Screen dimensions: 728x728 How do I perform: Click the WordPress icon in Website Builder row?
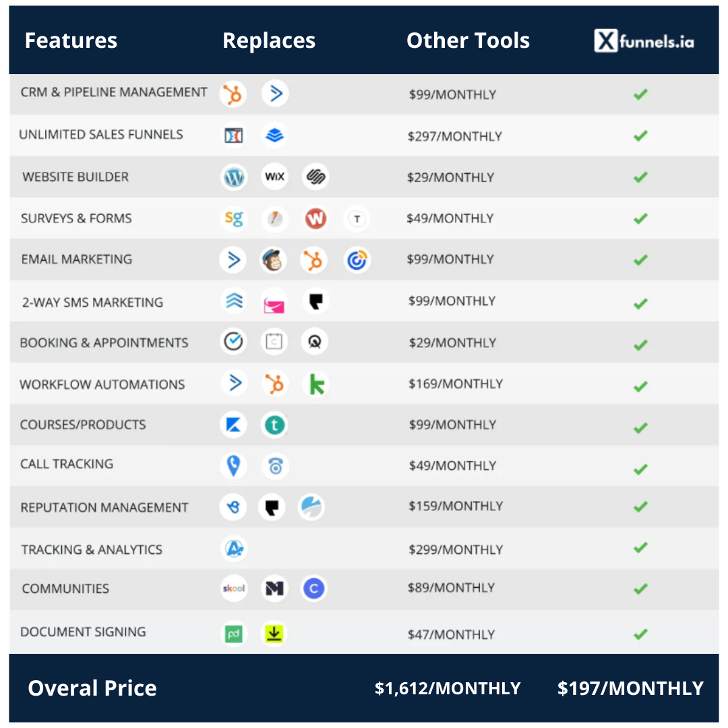234,177
